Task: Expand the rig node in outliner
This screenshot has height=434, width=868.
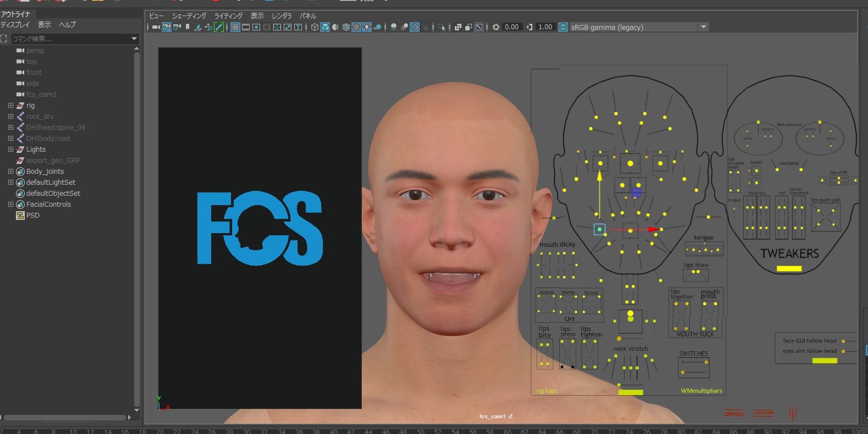Action: 11,105
